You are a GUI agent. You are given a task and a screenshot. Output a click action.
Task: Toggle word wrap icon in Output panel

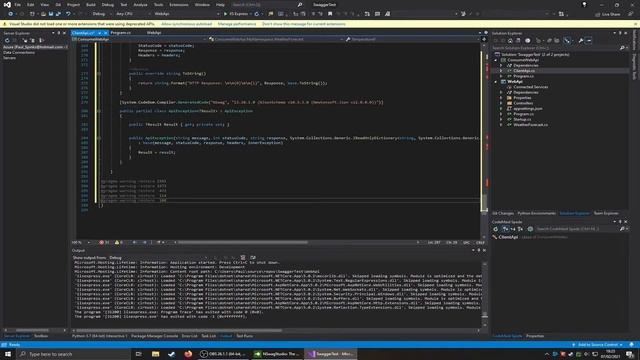253,258
